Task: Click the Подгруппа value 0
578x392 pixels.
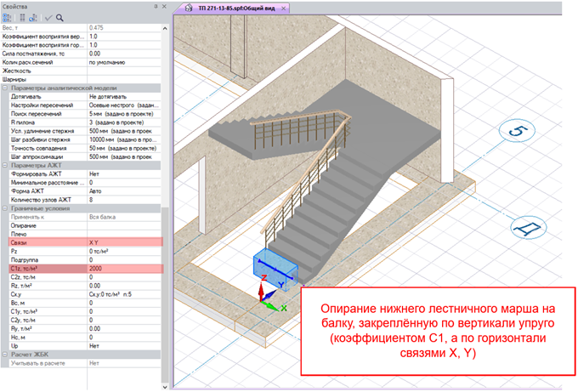Action: pyautogui.click(x=124, y=260)
